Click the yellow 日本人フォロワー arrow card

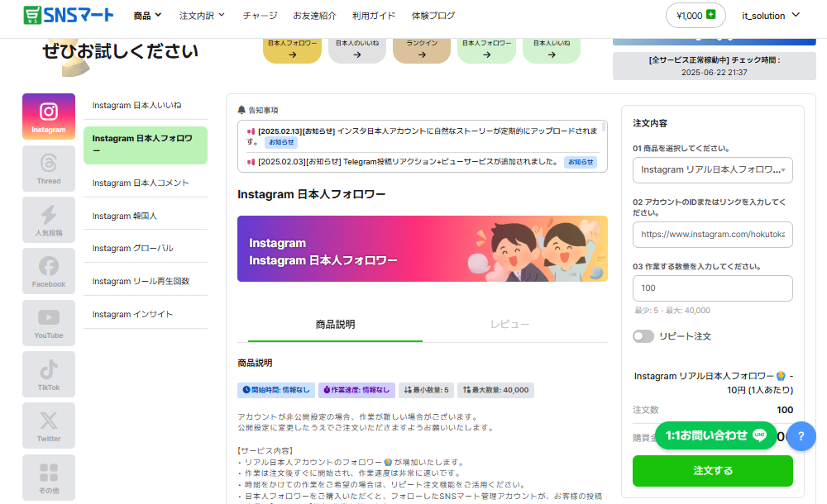pos(292,50)
